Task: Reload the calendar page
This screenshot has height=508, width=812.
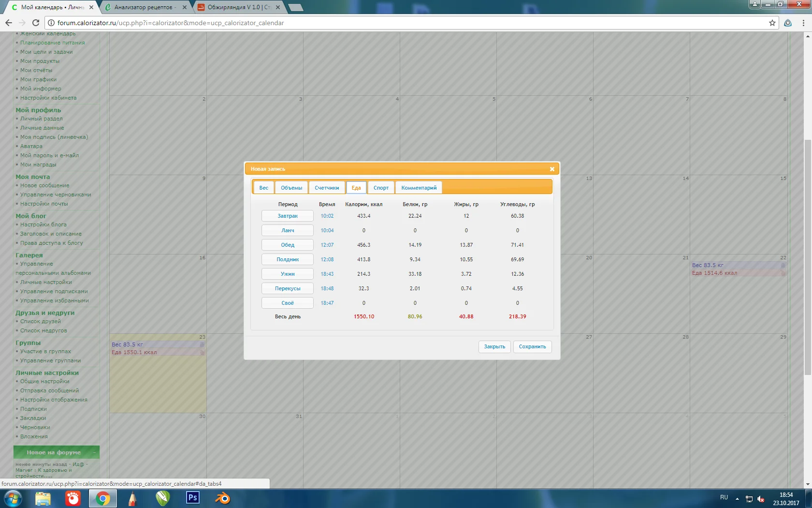Action: point(35,23)
